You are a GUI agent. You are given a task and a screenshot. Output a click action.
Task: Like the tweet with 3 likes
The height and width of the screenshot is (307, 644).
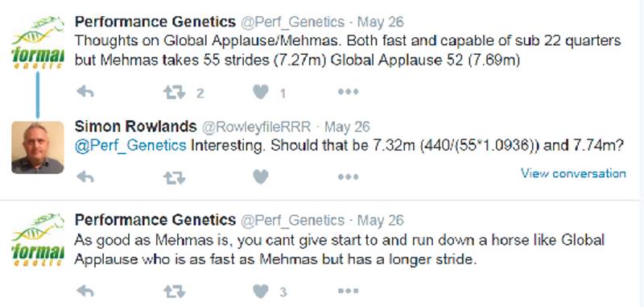[260, 291]
